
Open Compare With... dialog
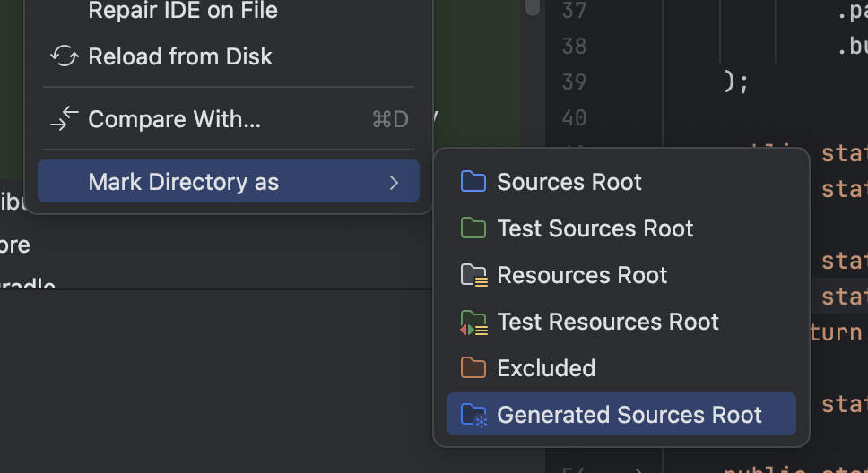click(229, 119)
